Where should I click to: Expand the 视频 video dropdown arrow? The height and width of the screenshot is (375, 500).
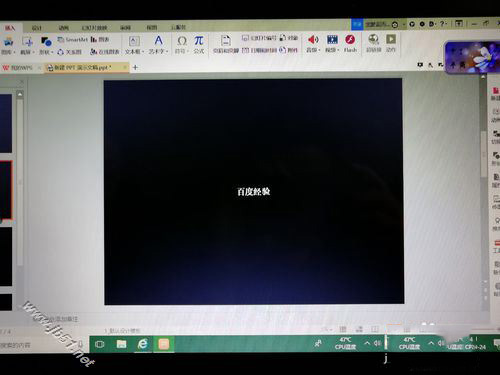click(338, 50)
